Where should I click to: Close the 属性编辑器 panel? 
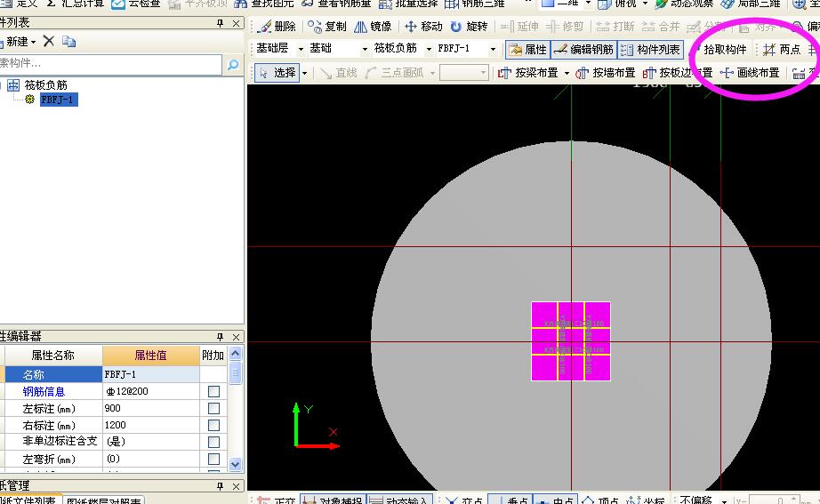coord(237,337)
